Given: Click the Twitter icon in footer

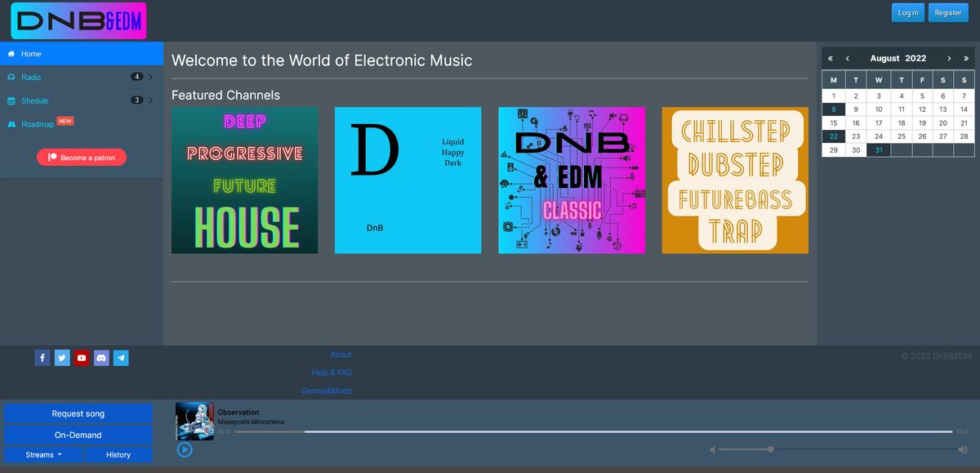Looking at the screenshot, I should pyautogui.click(x=62, y=358).
